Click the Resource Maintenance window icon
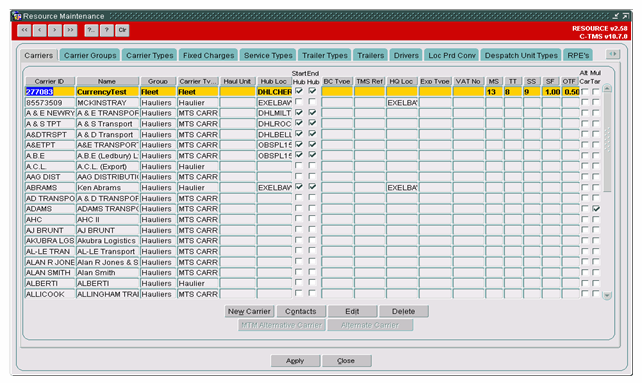642x383 pixels. pos(17,16)
